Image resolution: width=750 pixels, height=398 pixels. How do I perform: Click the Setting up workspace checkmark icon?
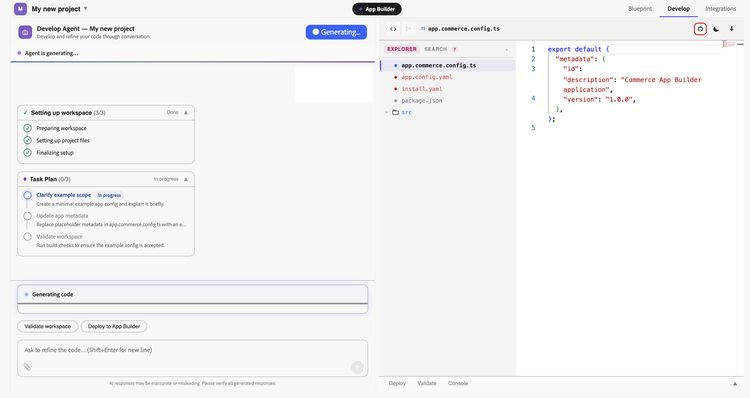[x=25, y=113]
